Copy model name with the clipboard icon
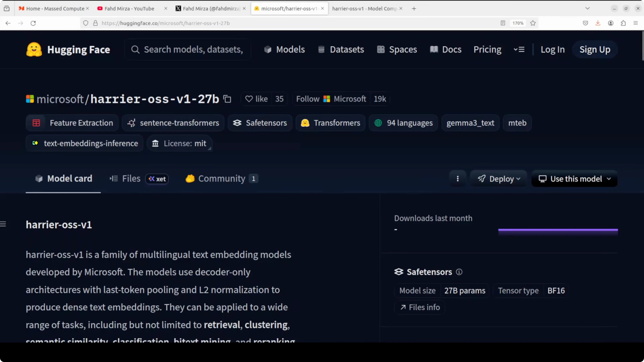The image size is (644, 362). point(227,99)
